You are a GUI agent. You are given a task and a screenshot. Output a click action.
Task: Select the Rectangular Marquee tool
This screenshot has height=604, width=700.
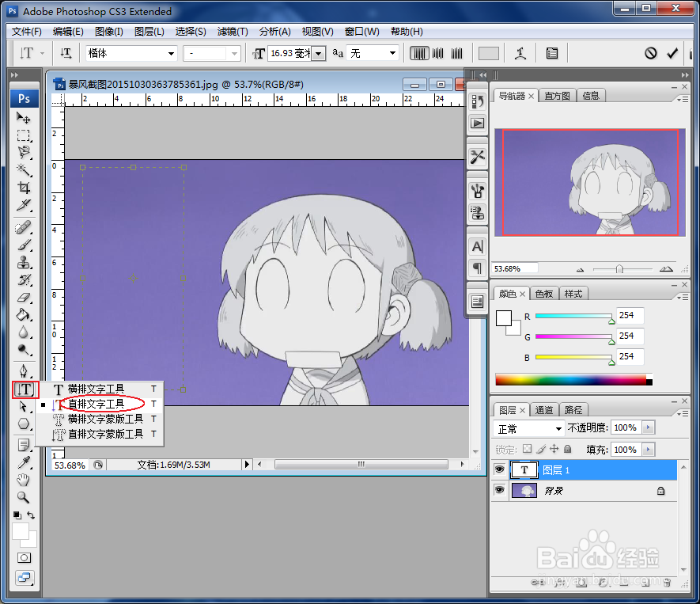click(24, 135)
